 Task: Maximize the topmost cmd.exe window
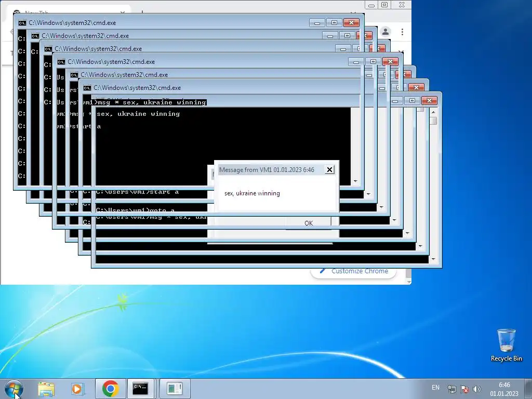[334, 23]
